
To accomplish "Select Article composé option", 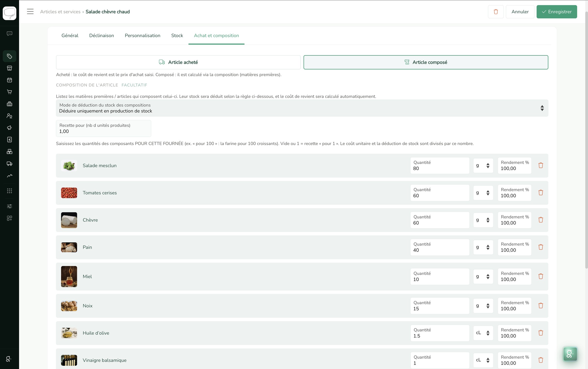I will (x=426, y=62).
